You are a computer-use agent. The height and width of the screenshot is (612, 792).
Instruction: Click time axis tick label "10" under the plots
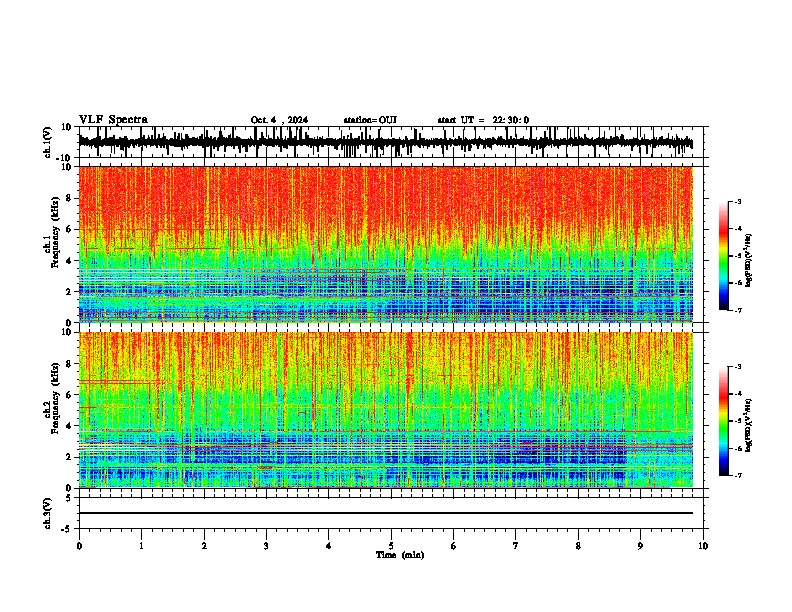pos(703,546)
